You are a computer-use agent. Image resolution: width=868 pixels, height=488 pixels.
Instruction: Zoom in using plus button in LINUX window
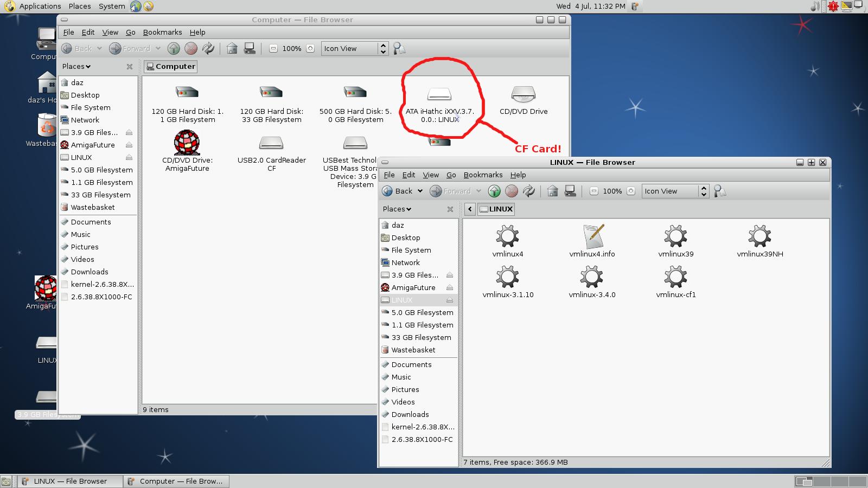630,191
